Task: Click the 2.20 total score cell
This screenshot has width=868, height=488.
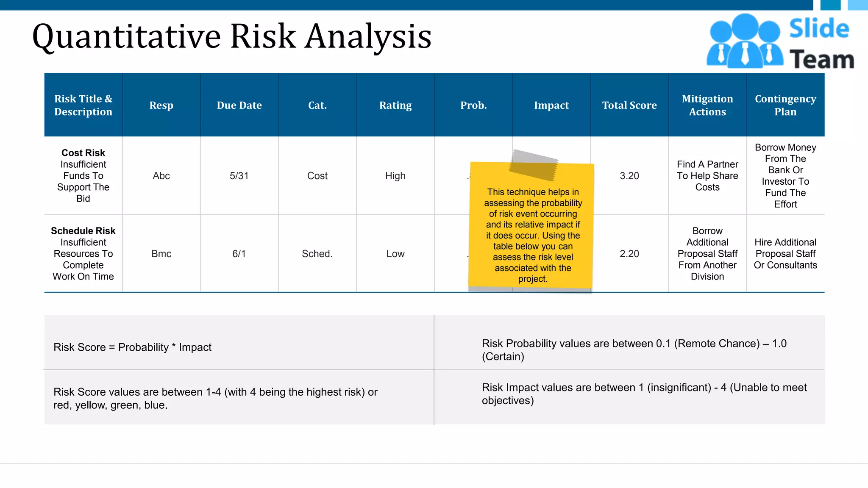Action: (x=629, y=253)
